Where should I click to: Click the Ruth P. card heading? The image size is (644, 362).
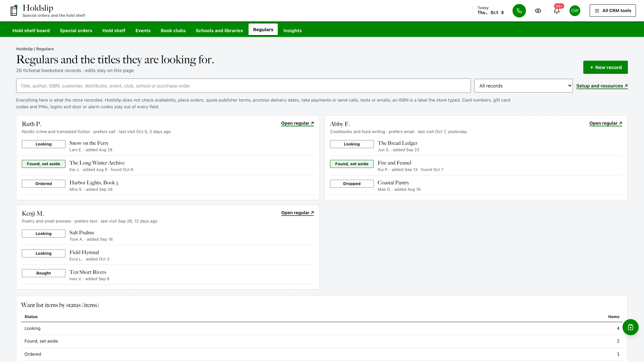click(x=32, y=124)
